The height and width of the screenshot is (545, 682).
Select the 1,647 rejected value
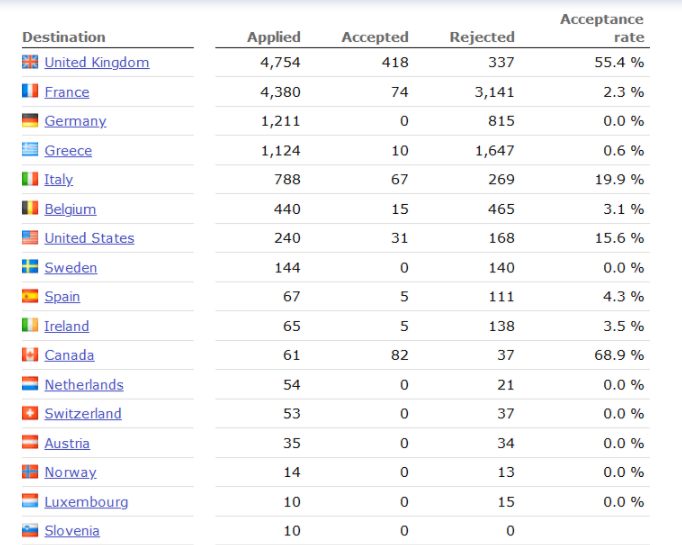[495, 151]
